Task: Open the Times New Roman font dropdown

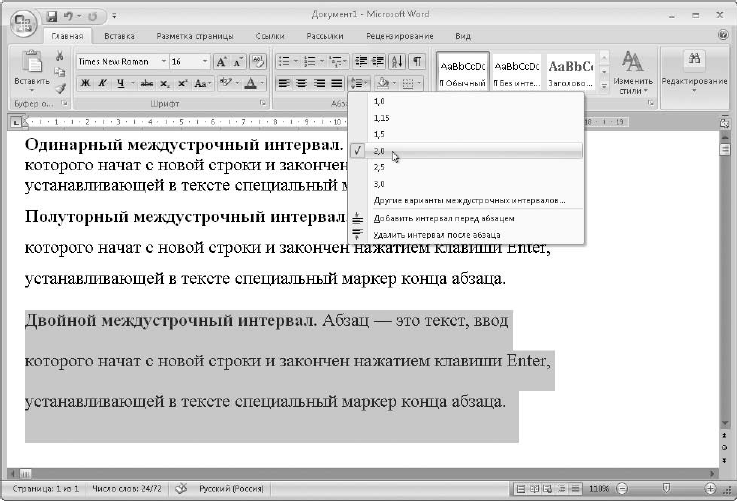Action: pyautogui.click(x=161, y=62)
